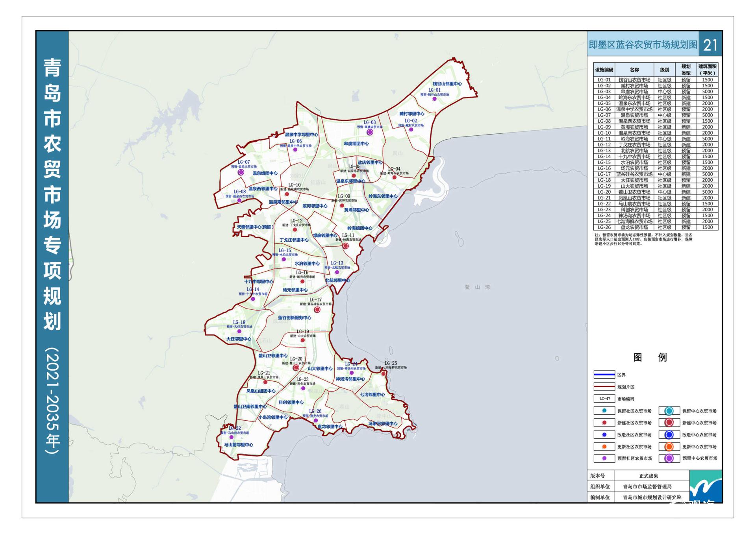Click the purple LG-18 大任农贸市场 map dot

pos(239,331)
